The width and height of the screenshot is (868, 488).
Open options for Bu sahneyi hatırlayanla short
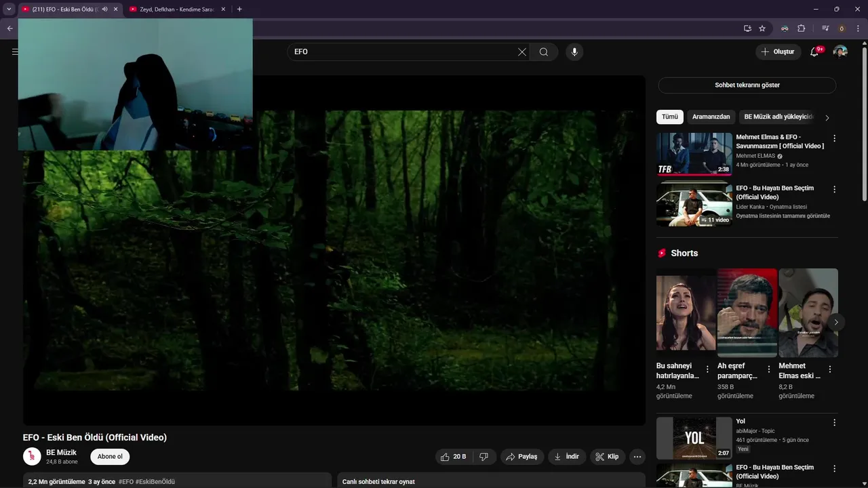pyautogui.click(x=707, y=369)
